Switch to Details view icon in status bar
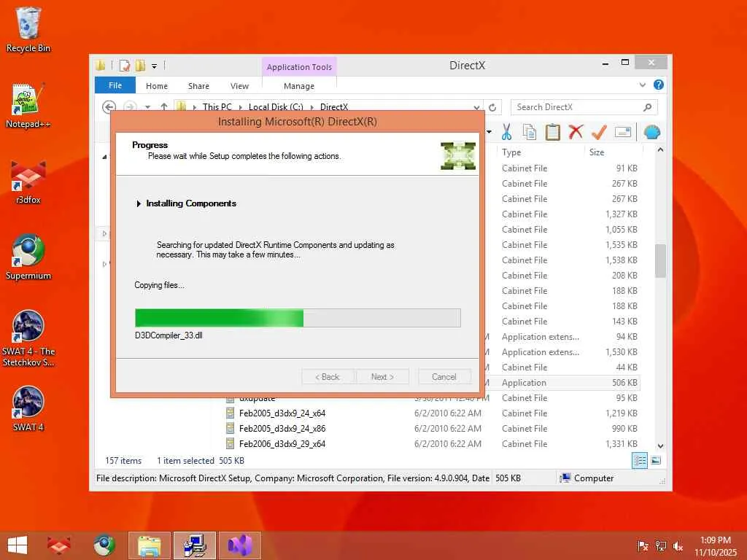Viewport: 747px width, 560px height. pos(639,461)
